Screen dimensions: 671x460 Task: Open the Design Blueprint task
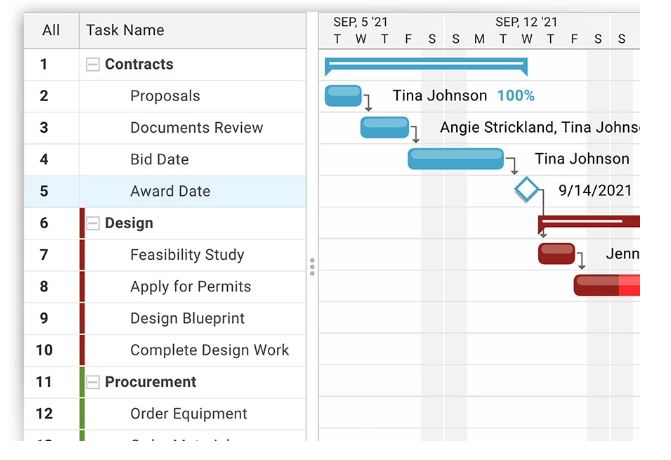click(187, 318)
